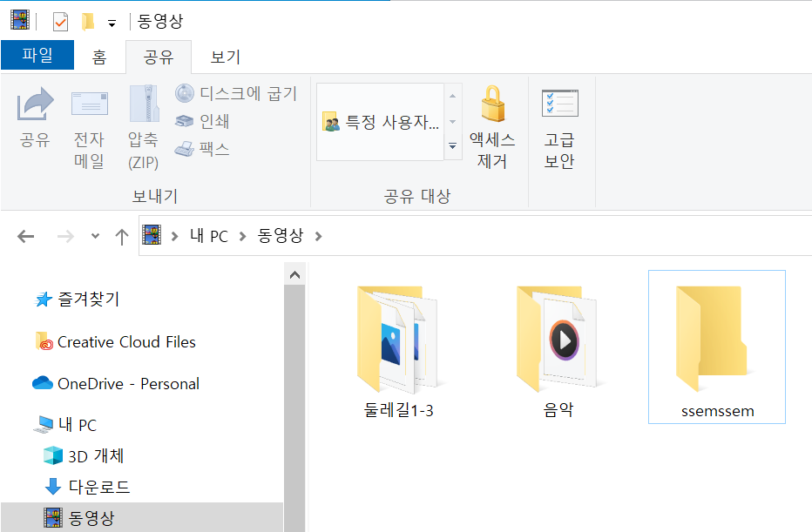
Task: Switch to the View (보기) tab
Action: click(226, 57)
